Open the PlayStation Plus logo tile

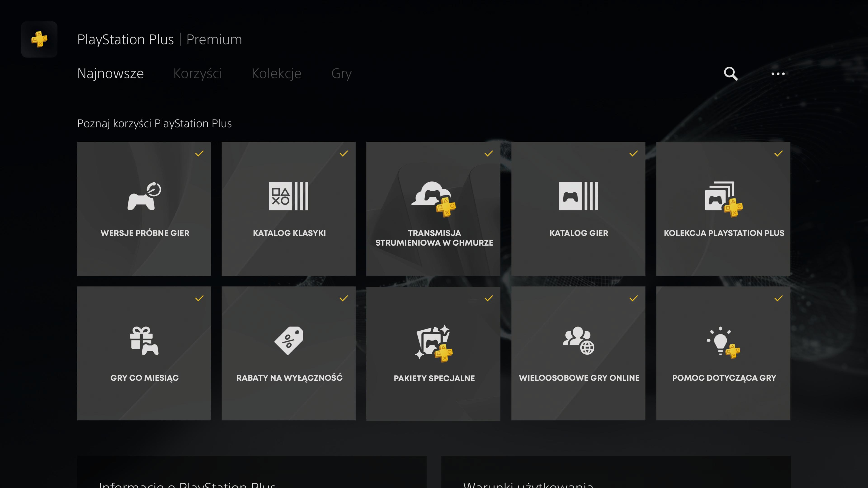39,39
